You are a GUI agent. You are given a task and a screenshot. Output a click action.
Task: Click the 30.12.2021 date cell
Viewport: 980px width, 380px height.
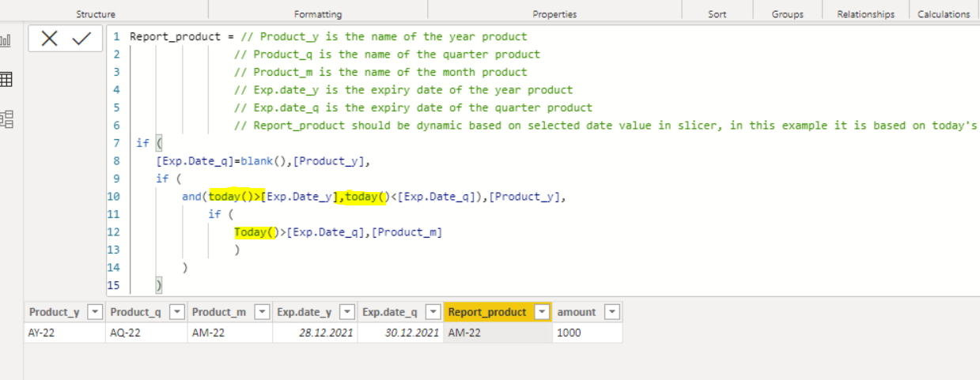click(400, 333)
